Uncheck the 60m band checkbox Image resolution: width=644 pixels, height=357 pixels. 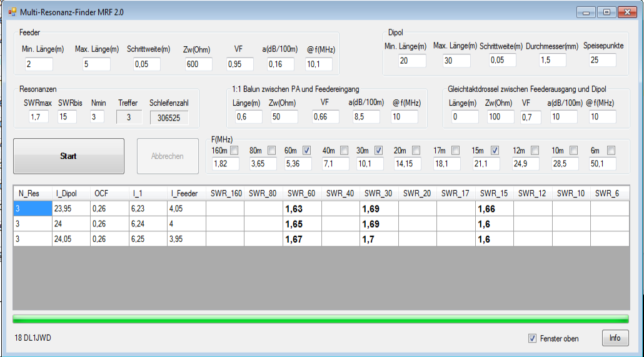[x=307, y=150]
